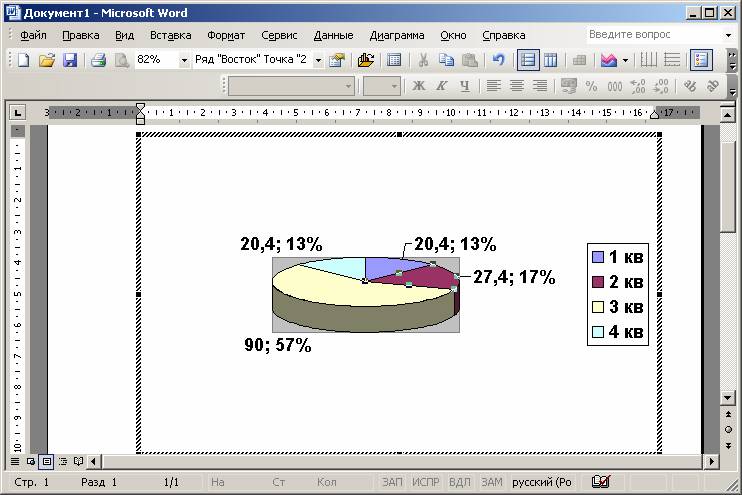Toggle By Column series layout
The width and height of the screenshot is (742, 495).
tap(550, 60)
